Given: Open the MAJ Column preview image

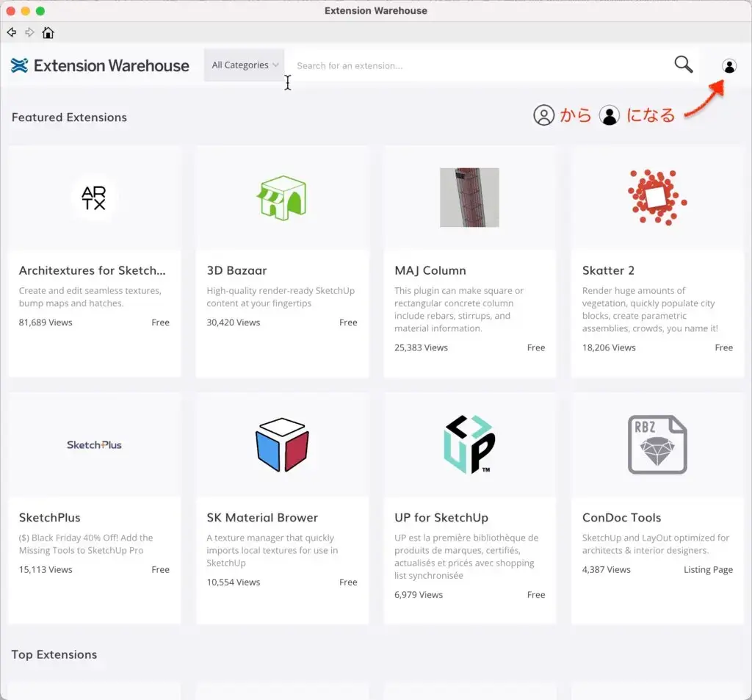Looking at the screenshot, I should click(469, 197).
